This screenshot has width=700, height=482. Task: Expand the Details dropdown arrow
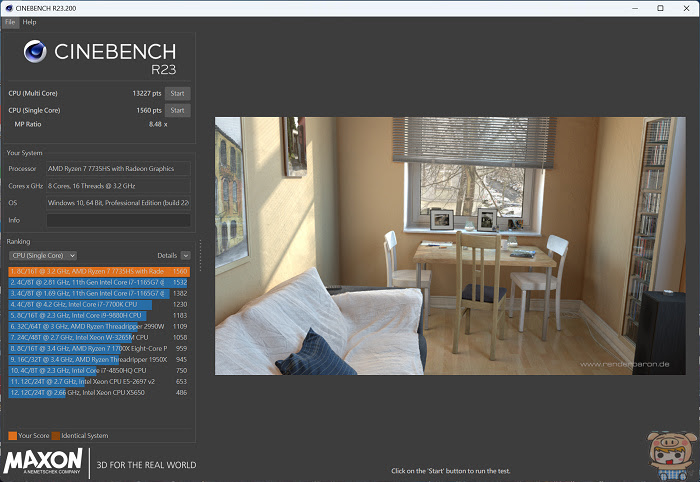(186, 255)
